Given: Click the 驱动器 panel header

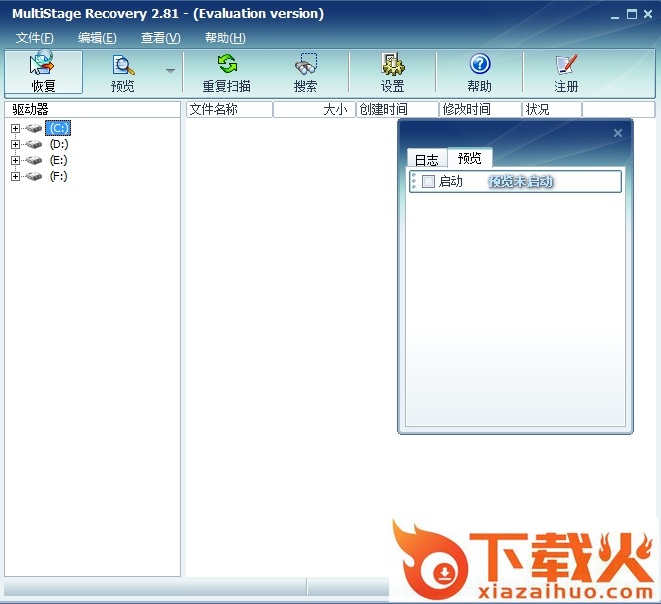Looking at the screenshot, I should pos(92,110).
